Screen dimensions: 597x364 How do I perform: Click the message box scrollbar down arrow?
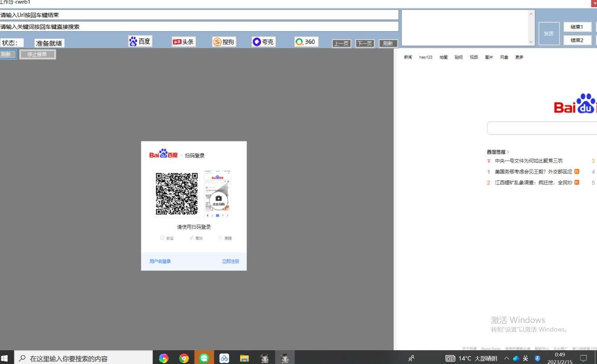[531, 42]
